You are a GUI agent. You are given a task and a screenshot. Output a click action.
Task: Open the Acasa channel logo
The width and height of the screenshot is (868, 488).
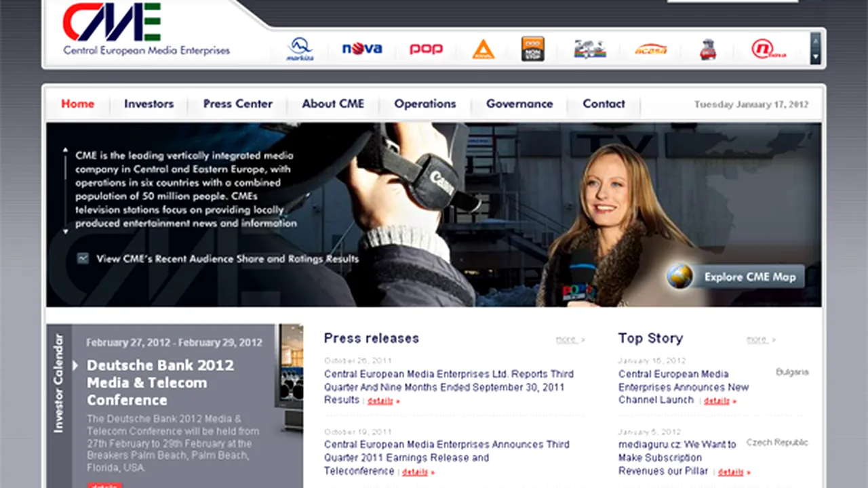pyautogui.click(x=651, y=49)
